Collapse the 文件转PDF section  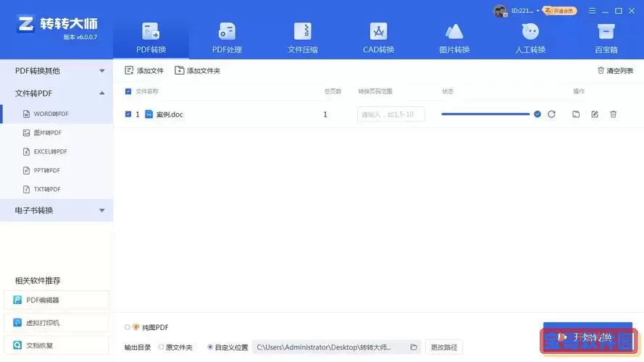[57, 93]
